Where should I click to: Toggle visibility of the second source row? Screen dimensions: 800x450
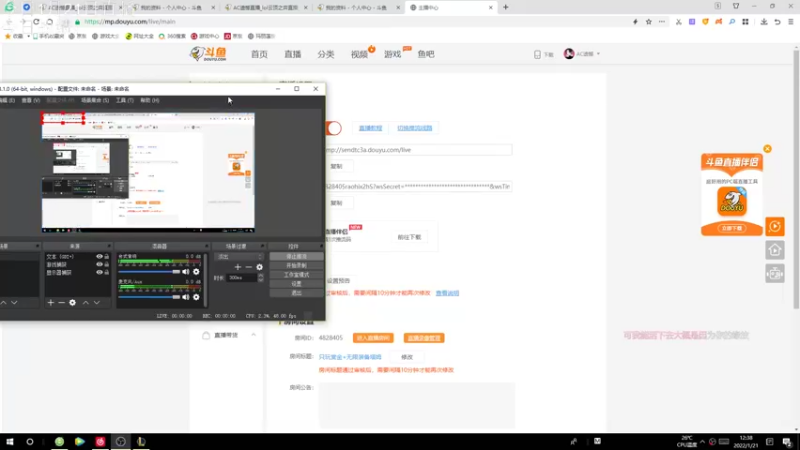(99, 264)
